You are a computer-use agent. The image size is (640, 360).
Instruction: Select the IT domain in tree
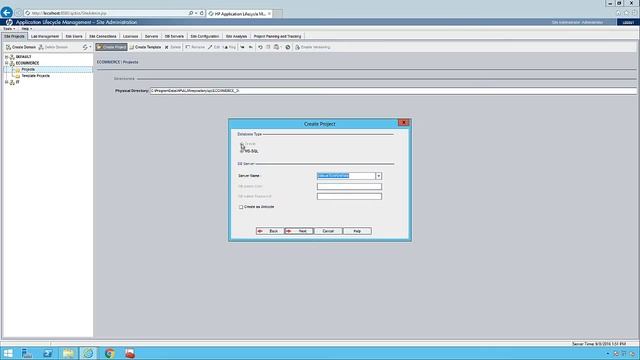[18, 82]
